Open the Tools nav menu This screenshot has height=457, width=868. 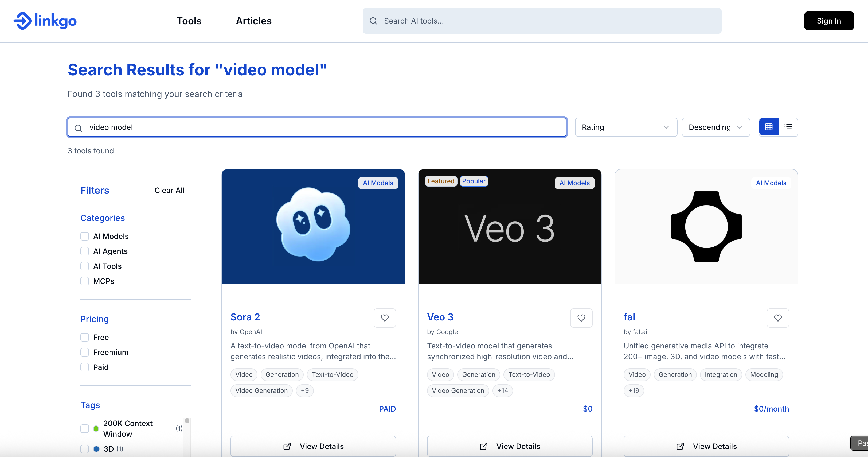point(189,21)
